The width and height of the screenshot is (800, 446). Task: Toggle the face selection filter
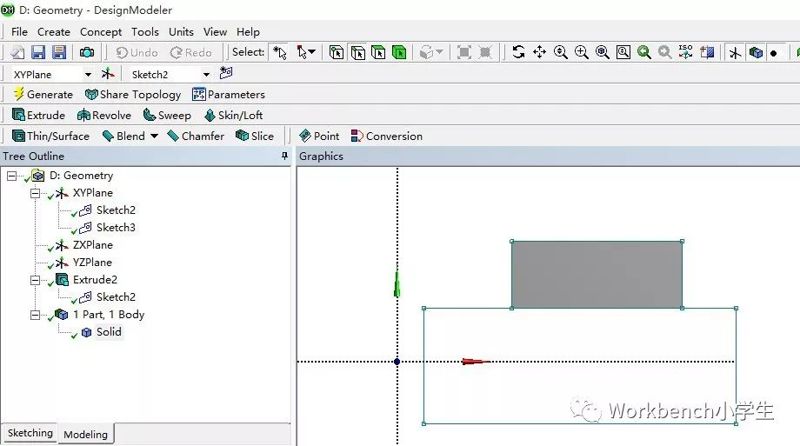(378, 52)
